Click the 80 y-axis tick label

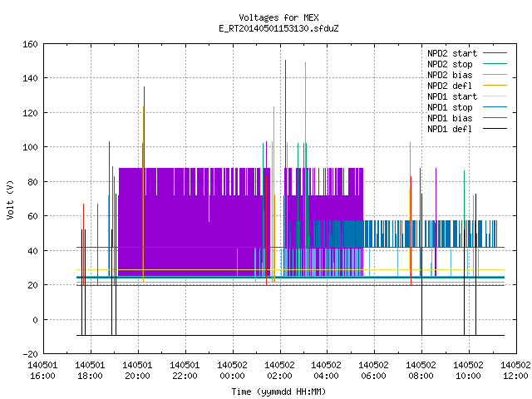point(32,182)
